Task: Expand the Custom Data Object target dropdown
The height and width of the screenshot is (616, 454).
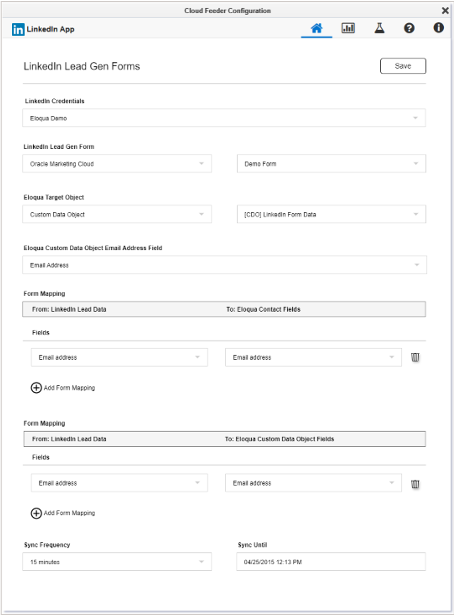Action: tap(117, 214)
